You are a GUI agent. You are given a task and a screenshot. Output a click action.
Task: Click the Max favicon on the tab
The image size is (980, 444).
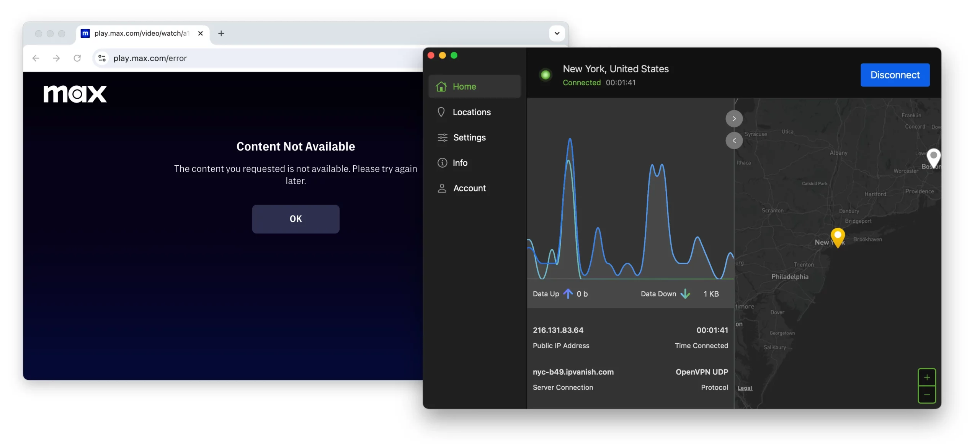(85, 34)
